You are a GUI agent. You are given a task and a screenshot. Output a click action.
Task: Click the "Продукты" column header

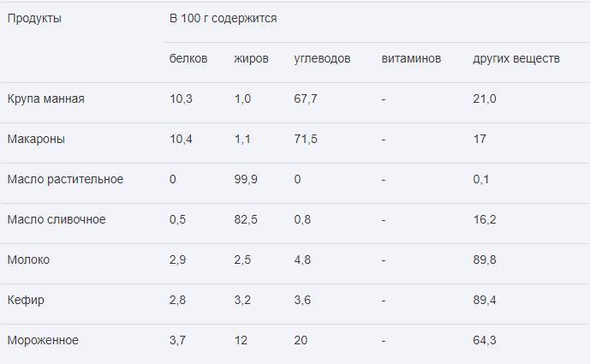tap(34, 18)
